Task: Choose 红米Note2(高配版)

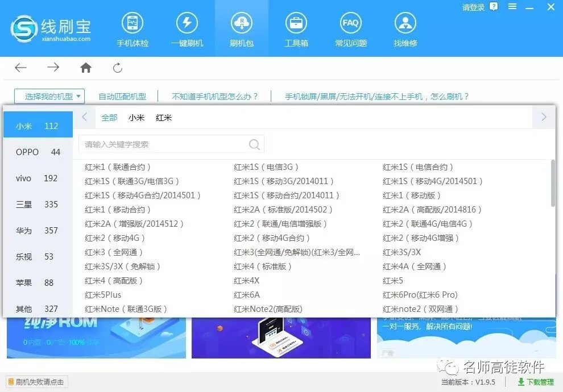Action: (x=268, y=309)
